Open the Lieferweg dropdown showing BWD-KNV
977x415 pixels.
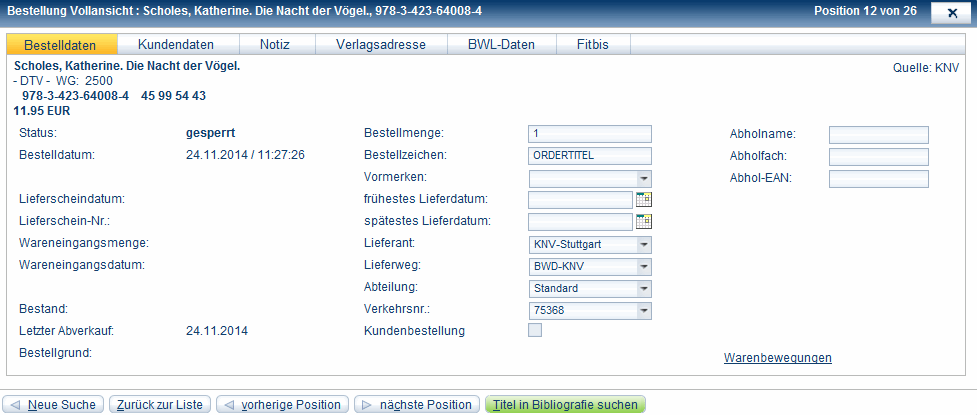643,266
